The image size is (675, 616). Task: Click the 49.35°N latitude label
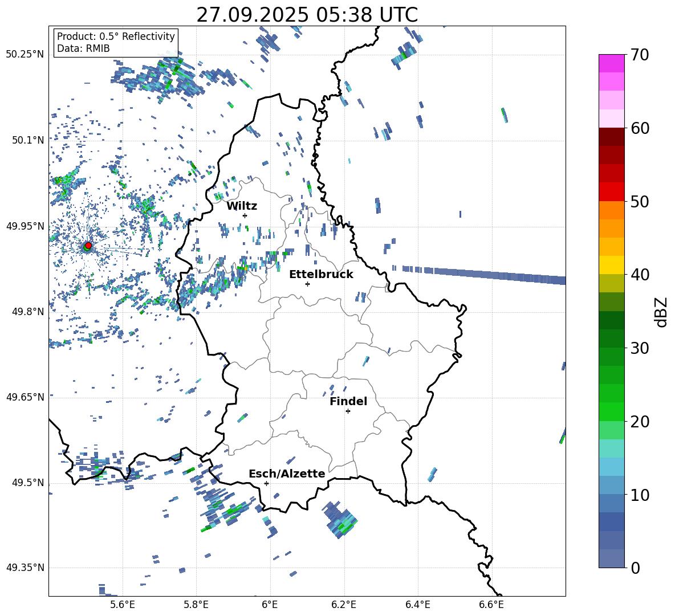pos(25,568)
